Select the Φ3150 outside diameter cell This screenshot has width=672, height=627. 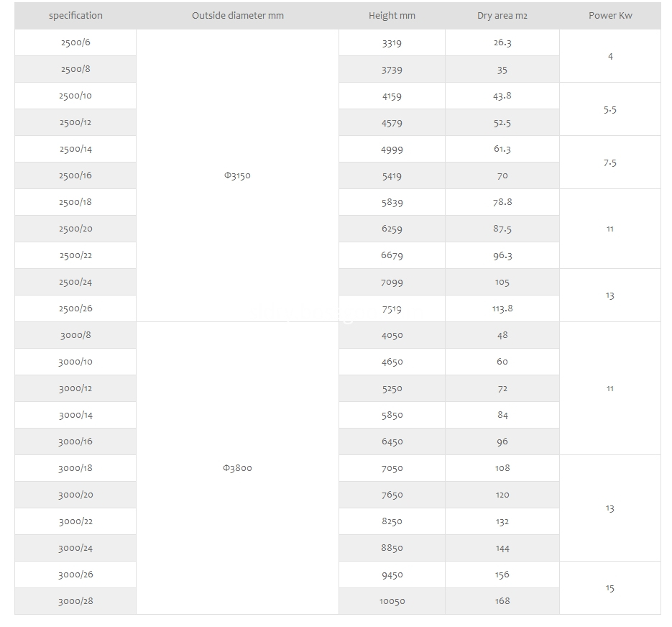[x=237, y=175]
